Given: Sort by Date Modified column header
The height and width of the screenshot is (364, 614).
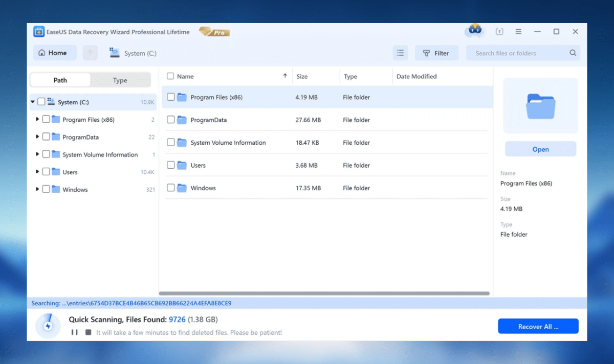Looking at the screenshot, I should [416, 76].
